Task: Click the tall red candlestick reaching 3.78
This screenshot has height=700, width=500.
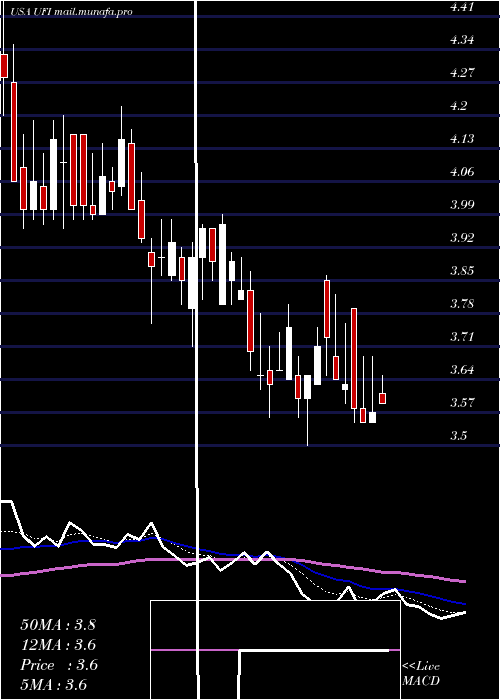Action: [x=354, y=358]
